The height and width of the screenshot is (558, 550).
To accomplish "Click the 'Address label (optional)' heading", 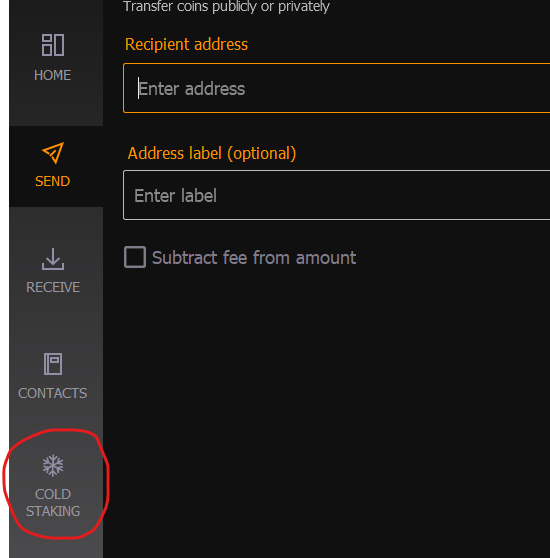I will (212, 153).
